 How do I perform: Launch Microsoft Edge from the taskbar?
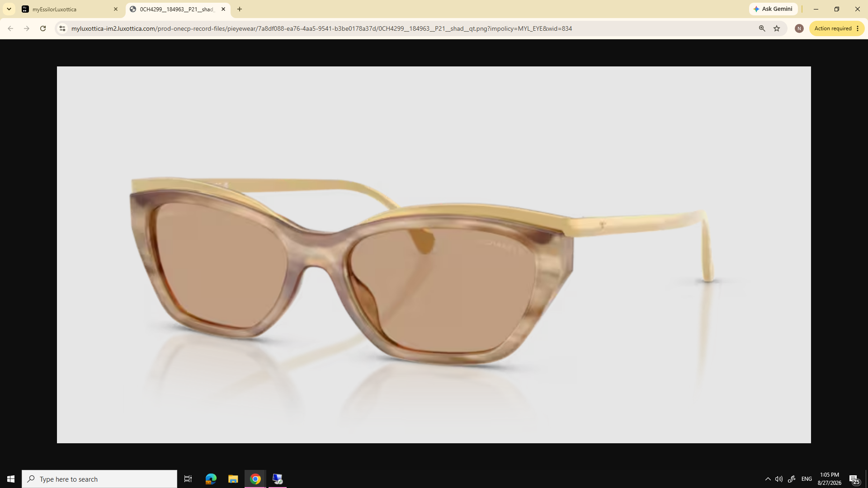pyautogui.click(x=211, y=479)
